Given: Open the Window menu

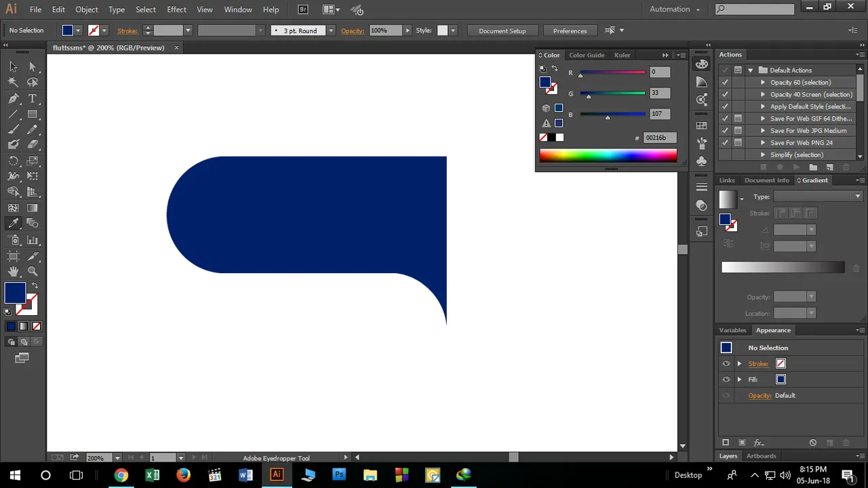Looking at the screenshot, I should coord(238,9).
